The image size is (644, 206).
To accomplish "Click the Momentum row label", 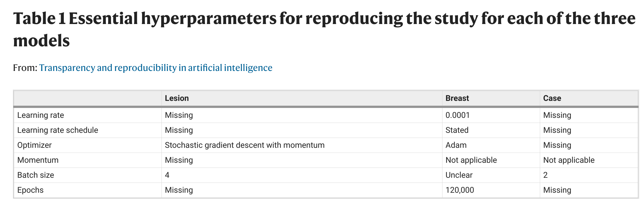I will pos(38,160).
